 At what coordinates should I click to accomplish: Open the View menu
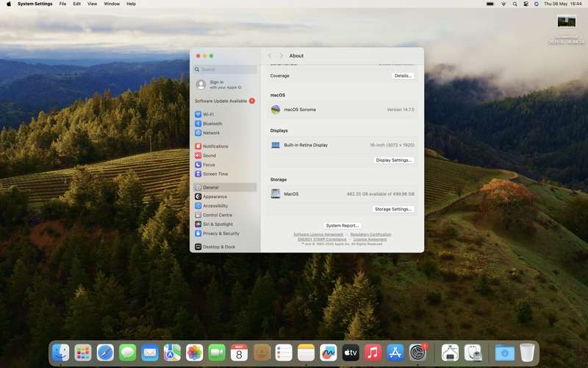(x=93, y=4)
